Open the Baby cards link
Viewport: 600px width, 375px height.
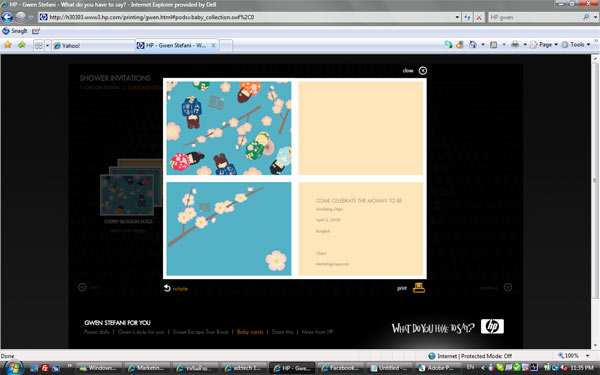(x=250, y=332)
